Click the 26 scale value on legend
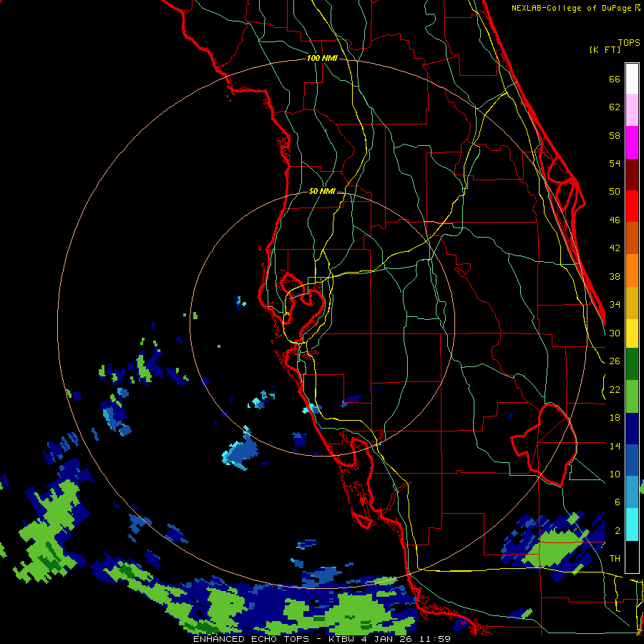644x644 pixels. [x=615, y=361]
